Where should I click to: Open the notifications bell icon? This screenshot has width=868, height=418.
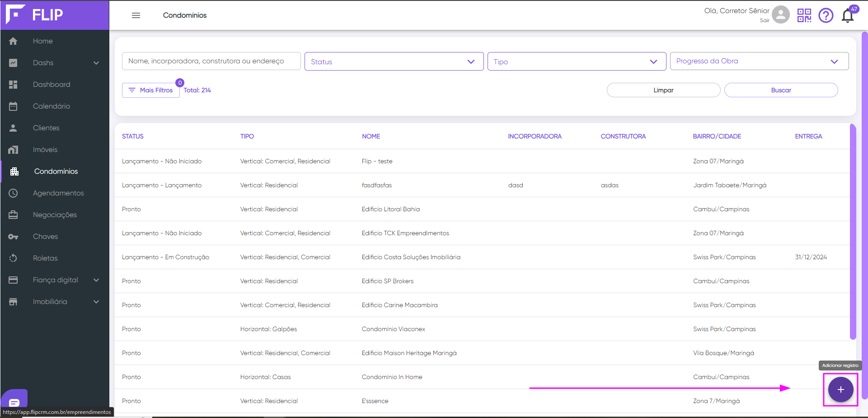tap(848, 16)
